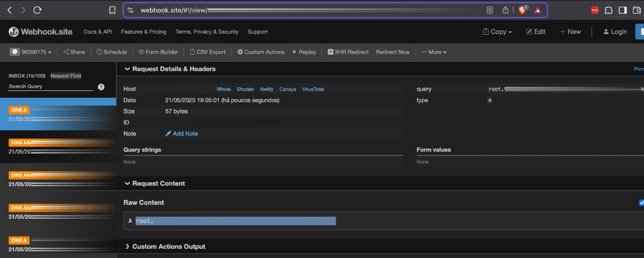This screenshot has height=258, width=644.
Task: Open the Docs & API menu
Action: coord(98,32)
